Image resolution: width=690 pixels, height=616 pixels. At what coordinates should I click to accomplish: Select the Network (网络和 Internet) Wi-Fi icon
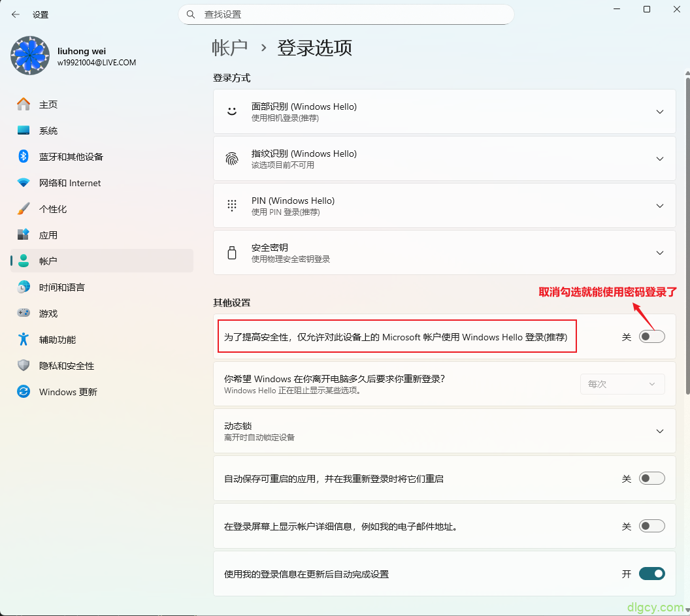point(24,183)
